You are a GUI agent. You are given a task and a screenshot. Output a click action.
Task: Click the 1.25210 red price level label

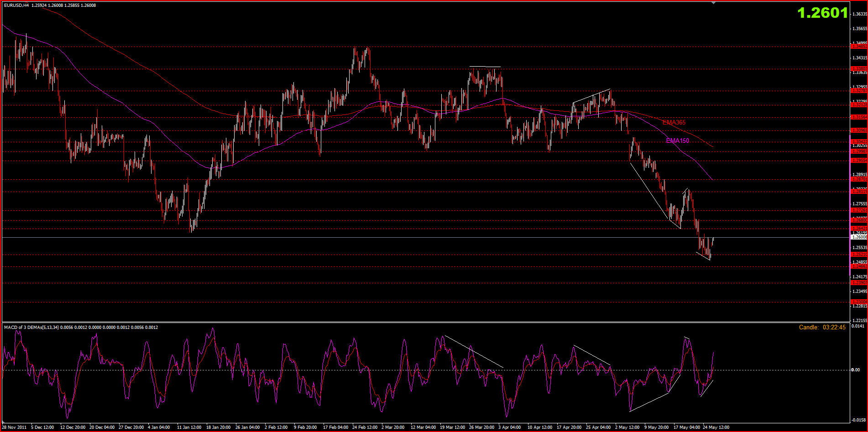(x=859, y=255)
